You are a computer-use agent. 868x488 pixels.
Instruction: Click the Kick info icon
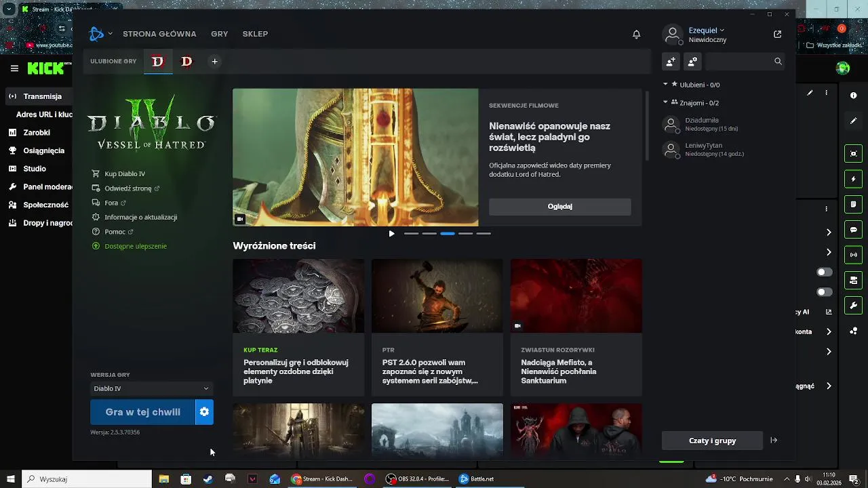[854, 96]
